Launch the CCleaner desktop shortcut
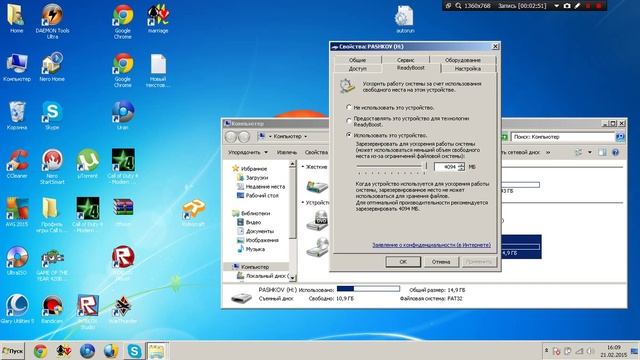The image size is (640, 360). point(17,164)
